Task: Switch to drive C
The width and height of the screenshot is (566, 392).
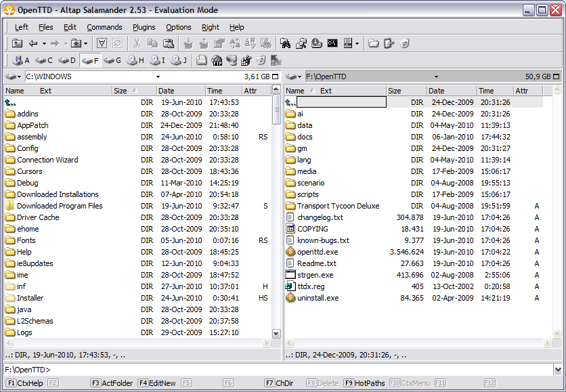Action: pyautogui.click(x=44, y=60)
